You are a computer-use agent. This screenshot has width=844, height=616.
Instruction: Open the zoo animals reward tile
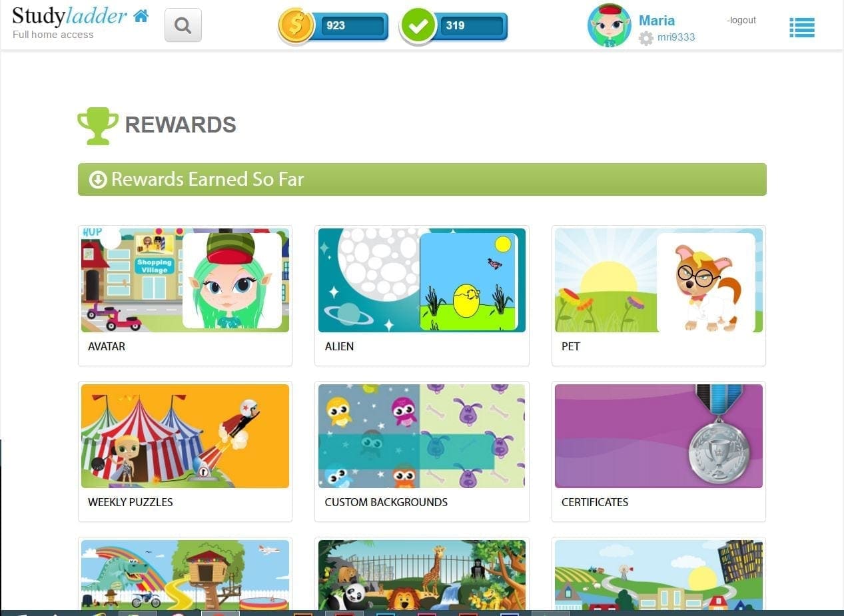pyautogui.click(x=422, y=574)
